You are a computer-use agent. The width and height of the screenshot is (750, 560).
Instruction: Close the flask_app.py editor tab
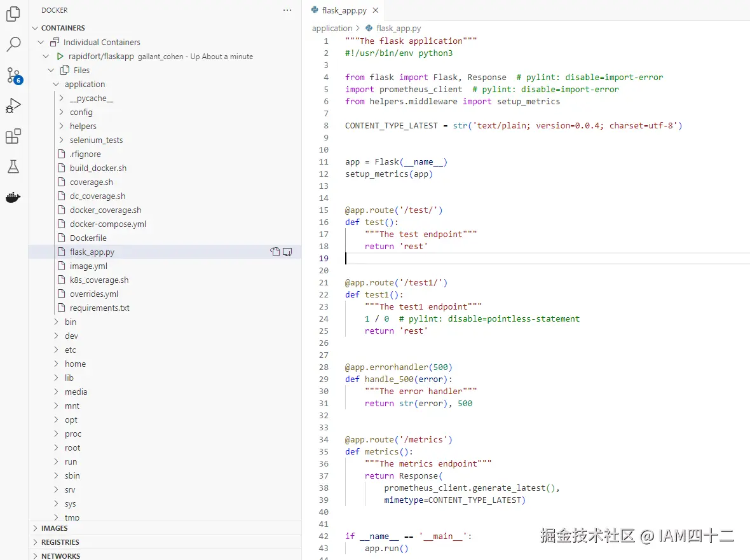[x=376, y=10]
